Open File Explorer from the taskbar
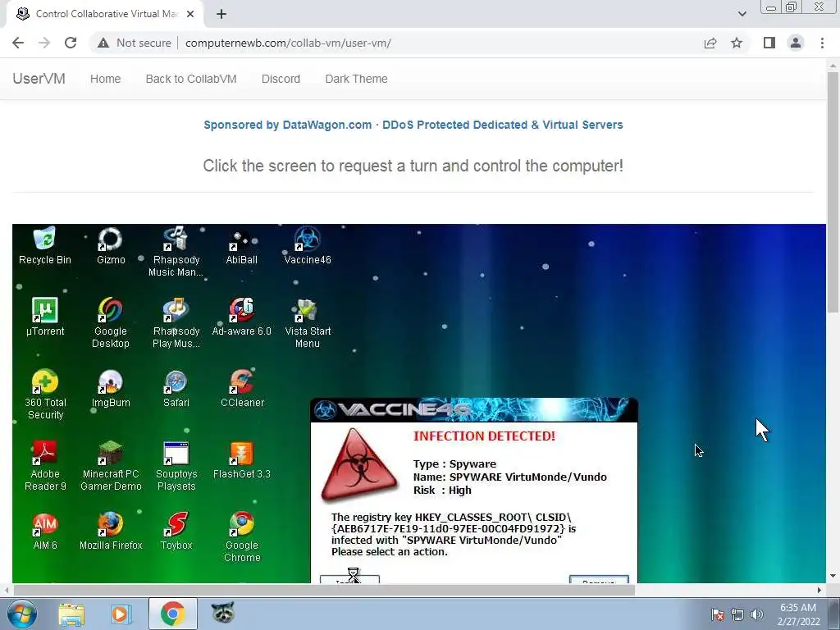Image resolution: width=840 pixels, height=630 pixels. click(x=71, y=614)
